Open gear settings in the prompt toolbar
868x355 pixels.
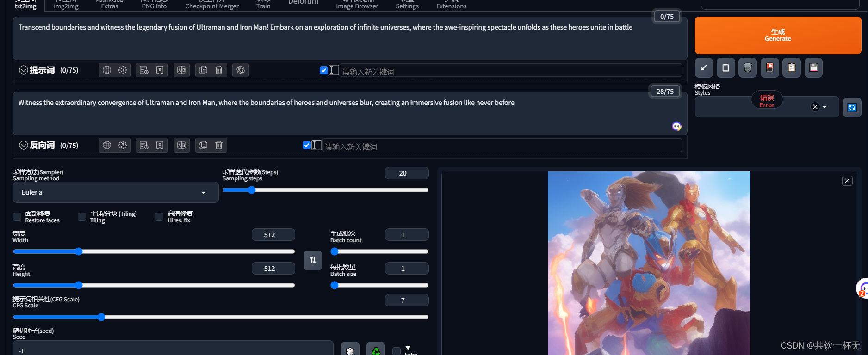tap(123, 70)
